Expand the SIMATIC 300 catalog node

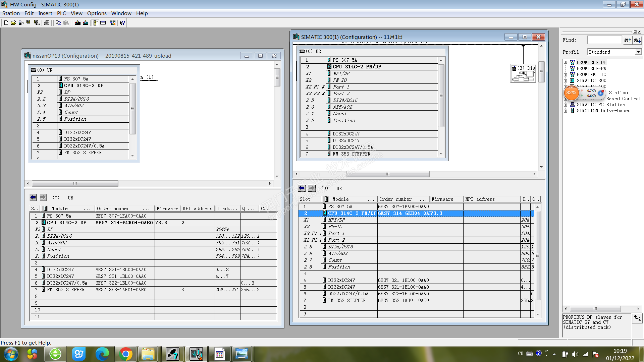pyautogui.click(x=566, y=80)
